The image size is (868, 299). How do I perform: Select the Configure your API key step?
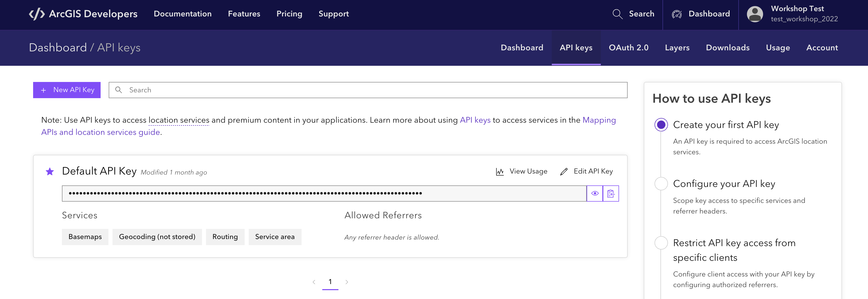[x=661, y=184]
